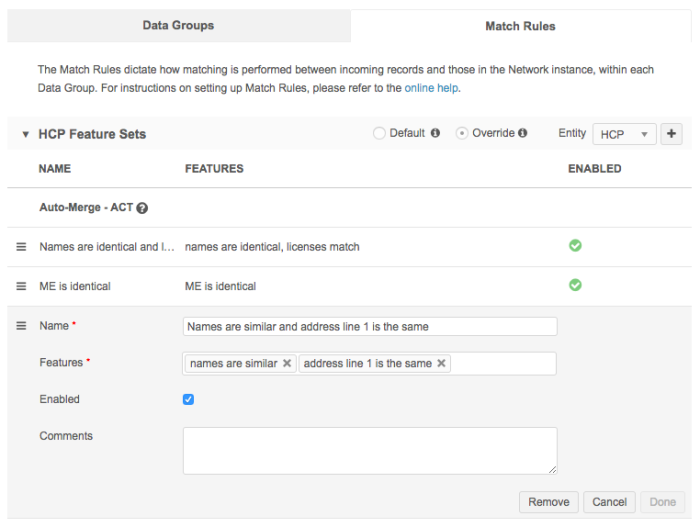
Task: Click the info icon next to Override
Action: [x=523, y=133]
